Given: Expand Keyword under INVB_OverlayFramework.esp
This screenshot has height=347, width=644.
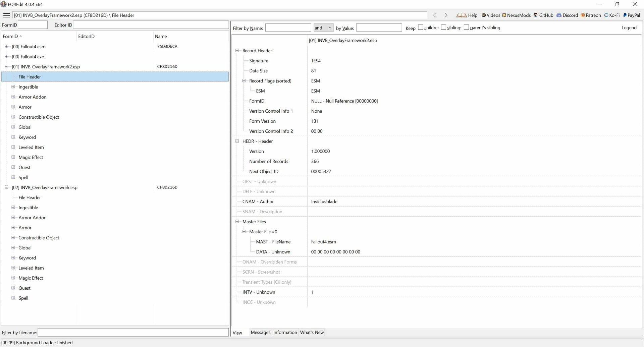Looking at the screenshot, I should tap(13, 258).
